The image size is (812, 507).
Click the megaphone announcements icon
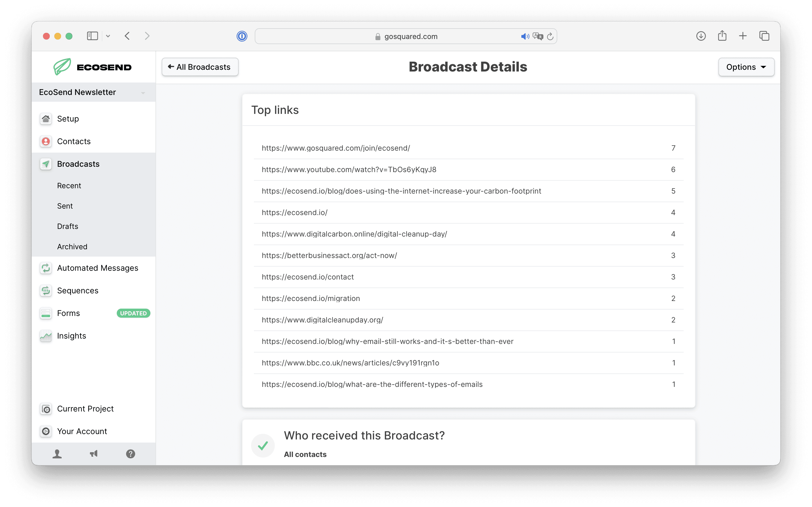[x=94, y=454]
